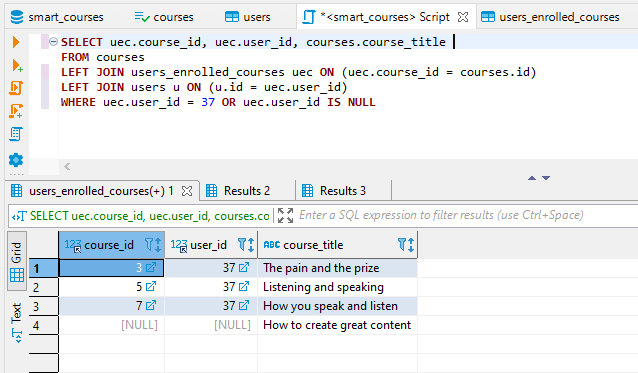
Task: Switch to Results 2 tab
Action: pyautogui.click(x=238, y=191)
